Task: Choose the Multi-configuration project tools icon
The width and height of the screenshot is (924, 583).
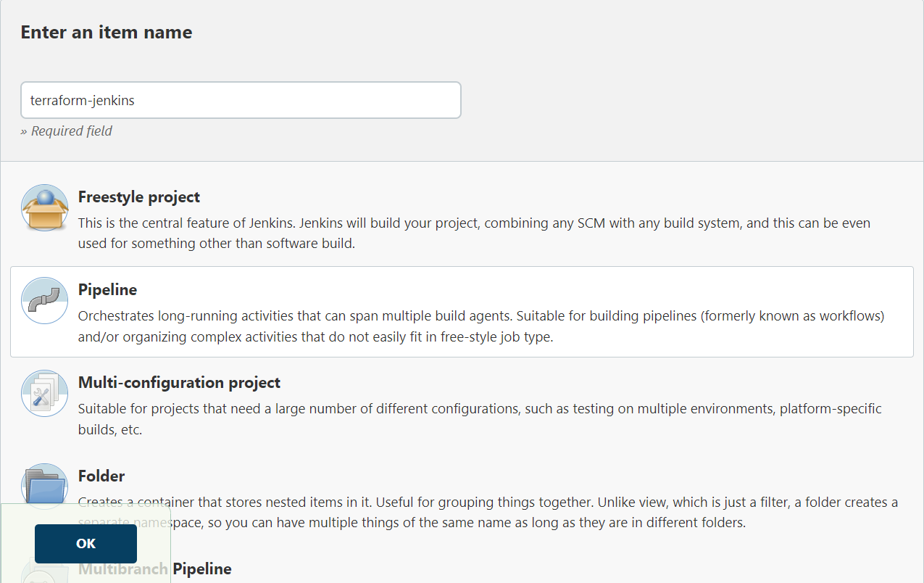Action: click(45, 393)
